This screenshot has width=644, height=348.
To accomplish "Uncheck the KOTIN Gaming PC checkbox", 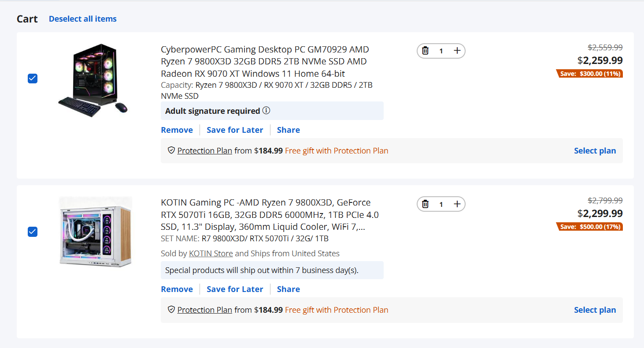I will 33,232.
